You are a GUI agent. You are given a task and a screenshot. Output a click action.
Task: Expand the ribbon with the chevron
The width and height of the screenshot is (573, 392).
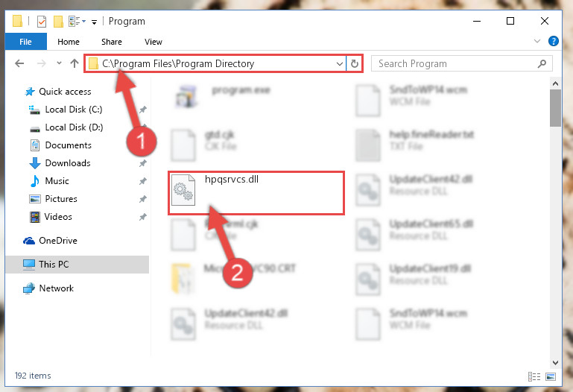tap(536, 41)
